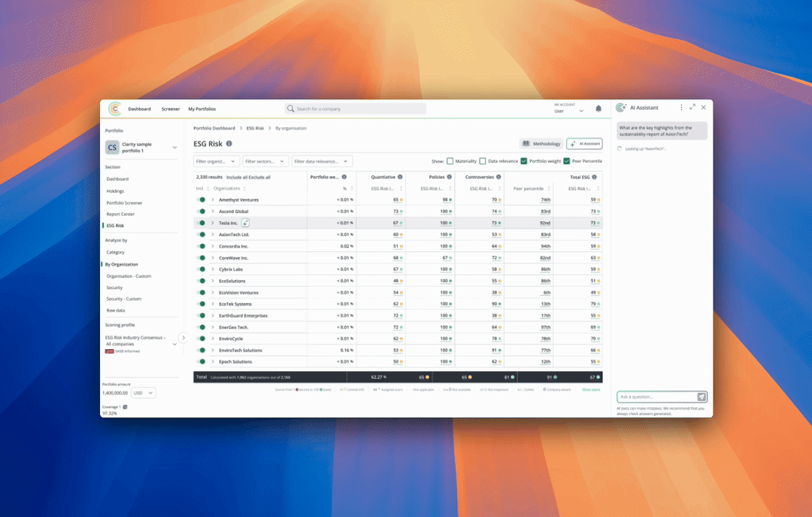Image resolution: width=812 pixels, height=517 pixels.
Task: Select Holdings in the sidebar section
Action: 115,191
